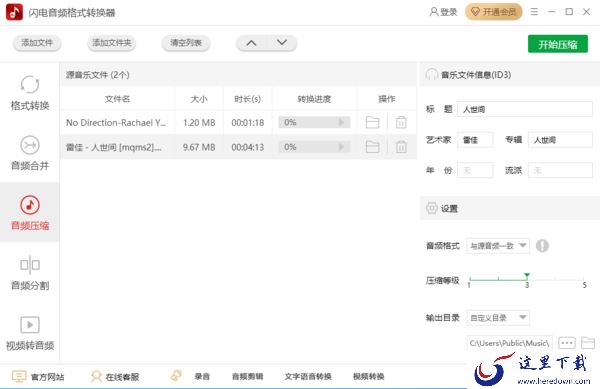Screen dimensions: 600x389
Task: Click the 添加文件 add file button
Action: pos(37,43)
